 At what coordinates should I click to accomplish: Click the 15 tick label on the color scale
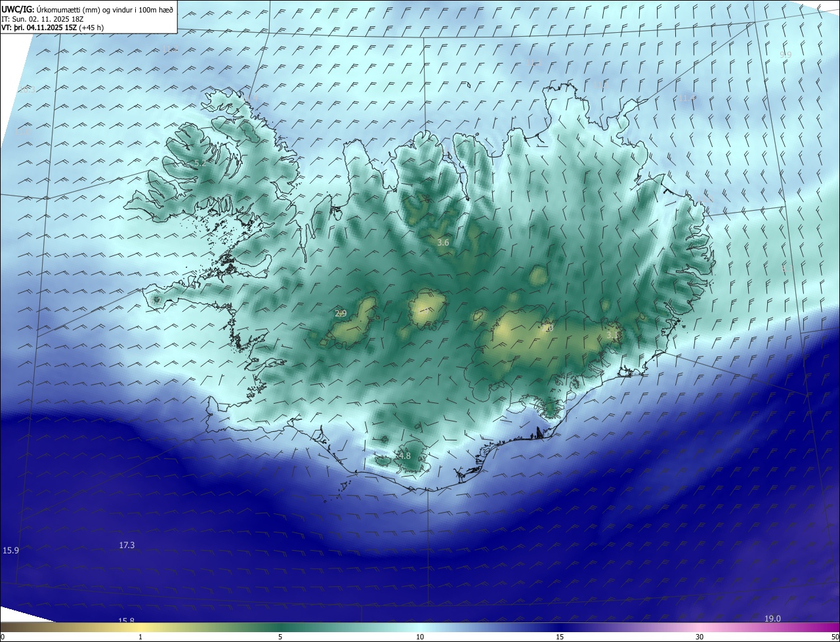[560, 637]
